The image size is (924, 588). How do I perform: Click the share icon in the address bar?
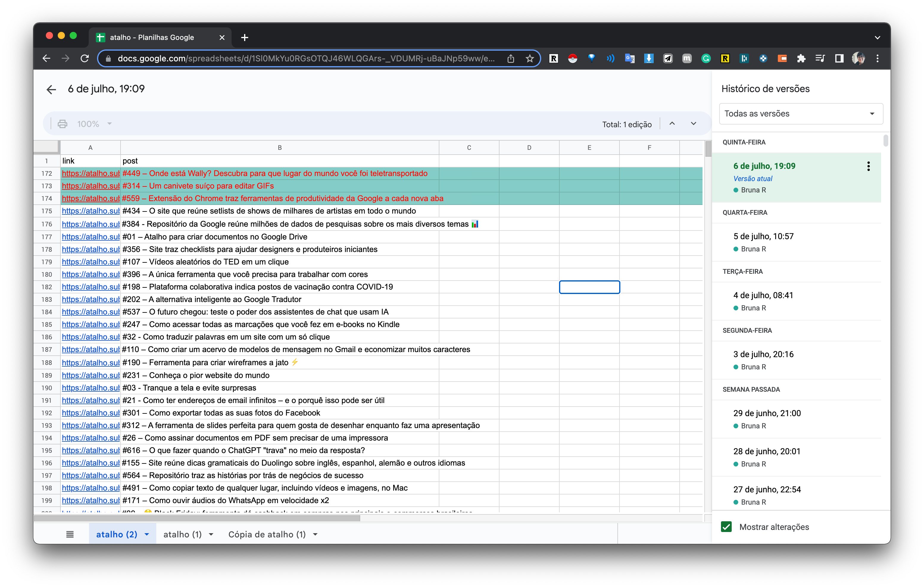[511, 58]
